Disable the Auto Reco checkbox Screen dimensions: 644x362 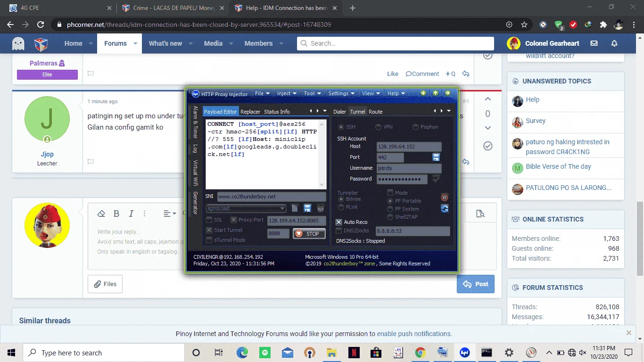coord(339,222)
